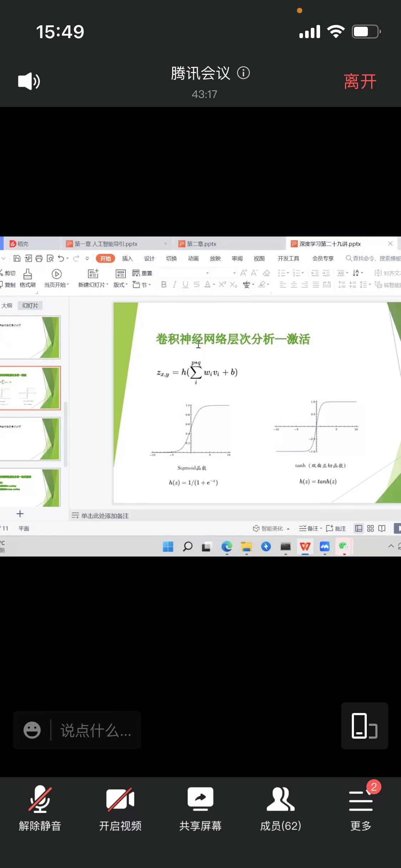Open meeting info icon next to 腾讯会议
Viewport: 401px width, 868px height.
pos(243,73)
